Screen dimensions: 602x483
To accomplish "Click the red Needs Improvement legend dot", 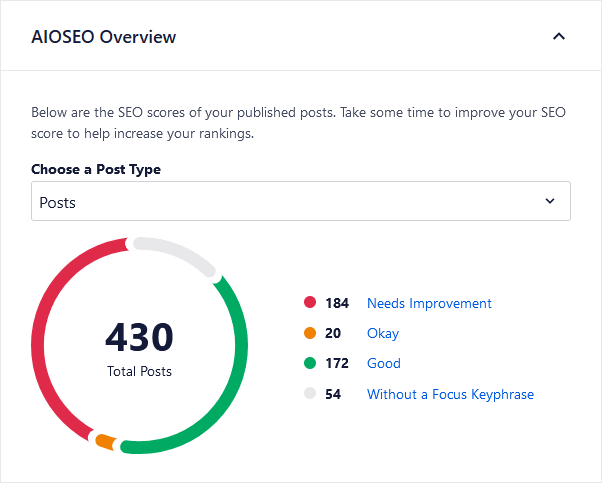I will pyautogui.click(x=310, y=303).
